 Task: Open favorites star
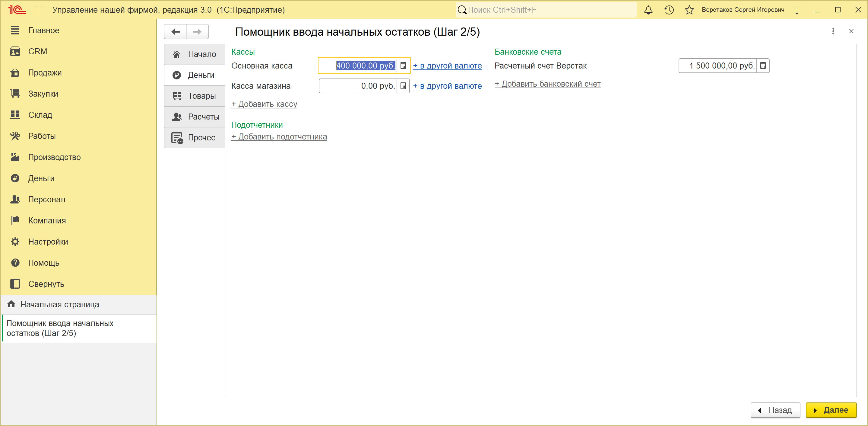tap(689, 10)
